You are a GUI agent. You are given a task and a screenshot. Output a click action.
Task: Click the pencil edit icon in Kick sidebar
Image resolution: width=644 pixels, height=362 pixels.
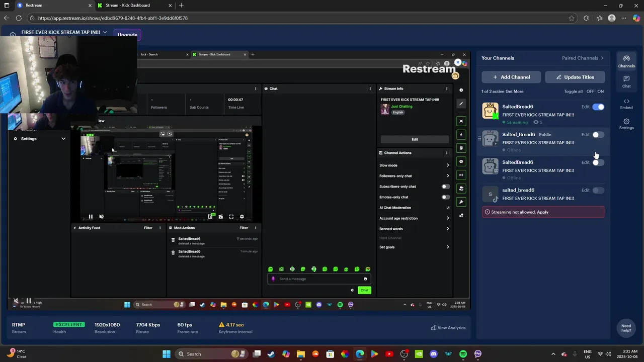tap(461, 104)
